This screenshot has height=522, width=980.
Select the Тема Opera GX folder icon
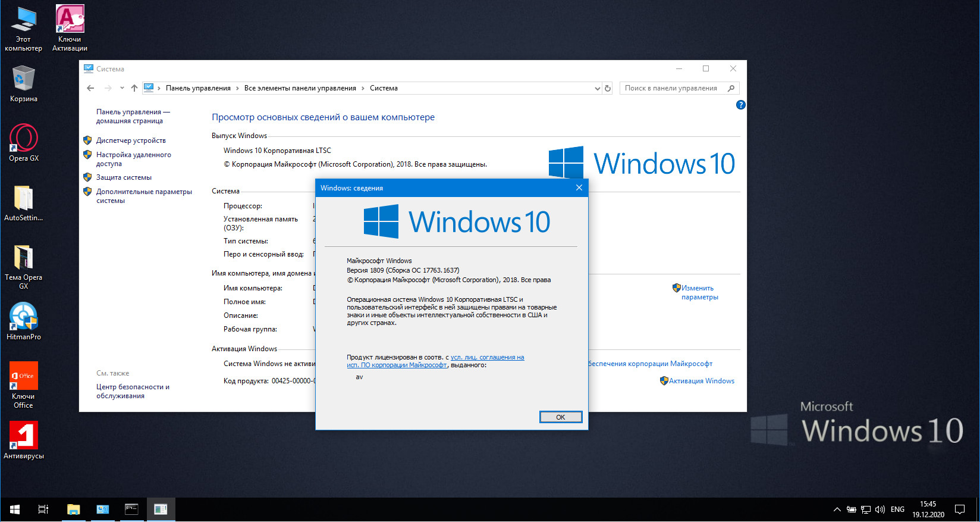tap(23, 267)
